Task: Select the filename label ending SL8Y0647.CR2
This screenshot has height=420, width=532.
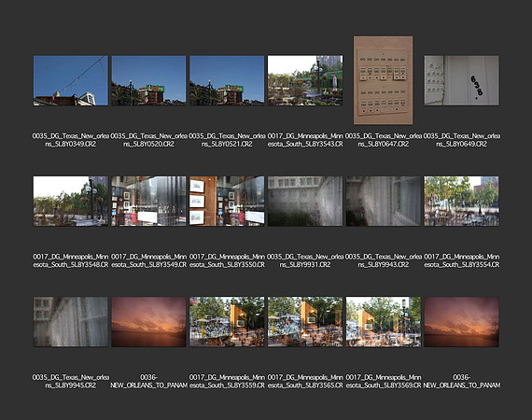Action: click(383, 140)
